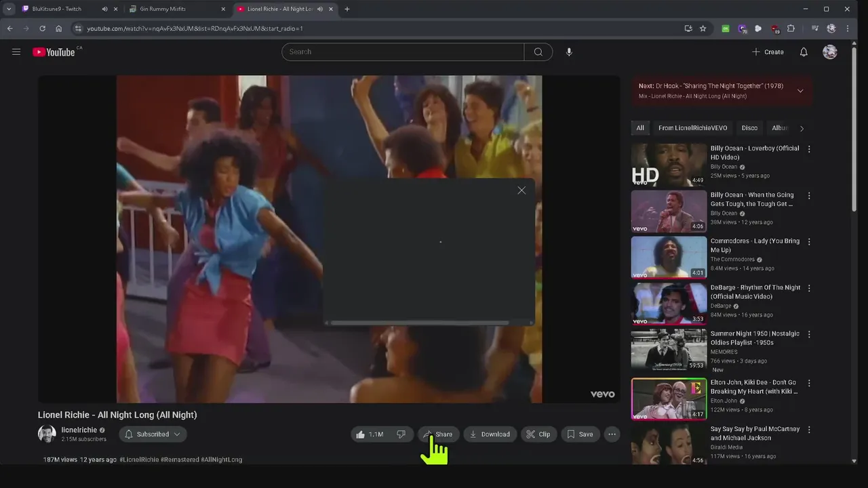Open the browser extensions puzzle icon
Image resolution: width=868 pixels, height=488 pixels.
click(x=791, y=28)
